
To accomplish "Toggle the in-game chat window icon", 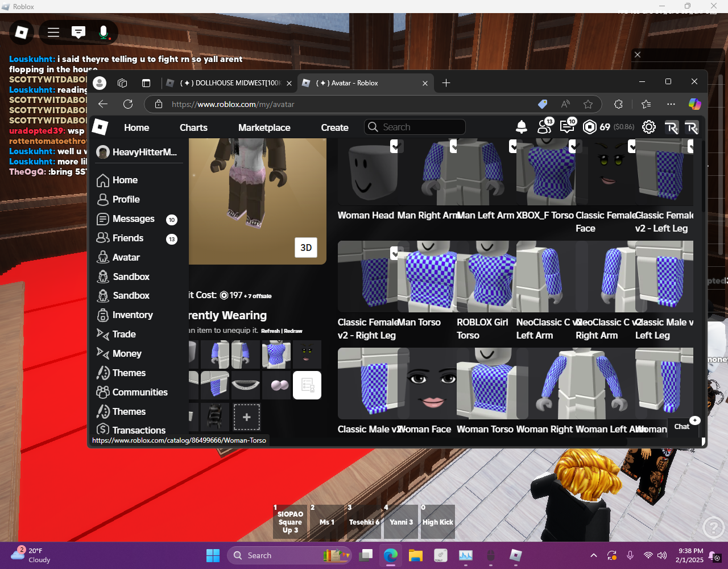I will (78, 32).
